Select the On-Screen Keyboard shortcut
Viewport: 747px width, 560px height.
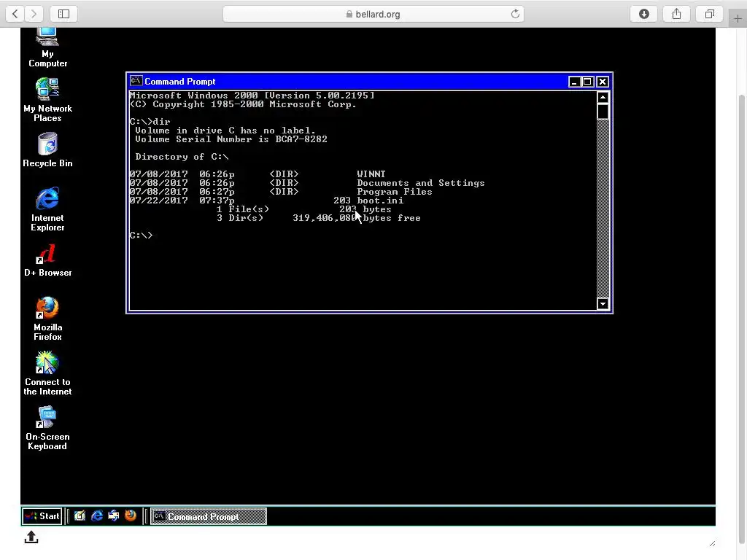(x=47, y=427)
